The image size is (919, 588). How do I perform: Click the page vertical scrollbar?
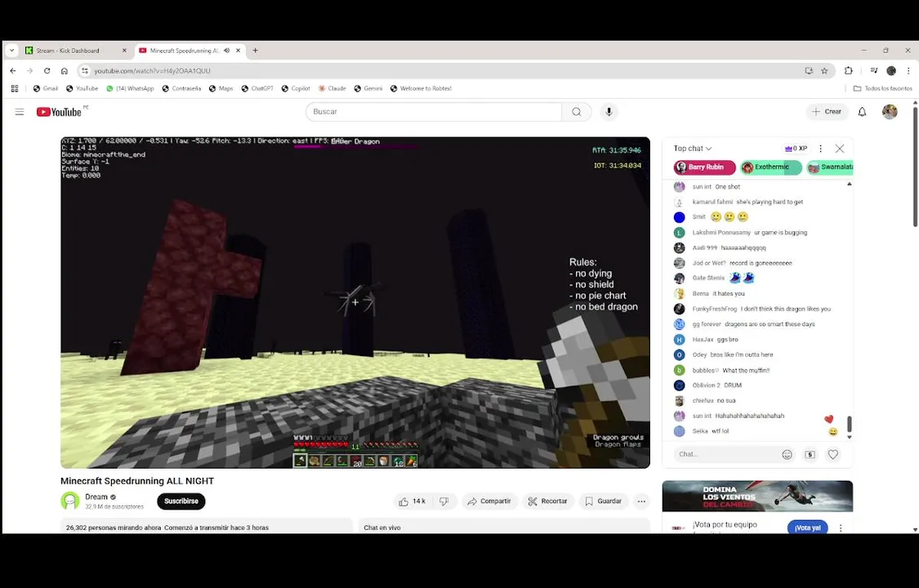tap(916, 167)
